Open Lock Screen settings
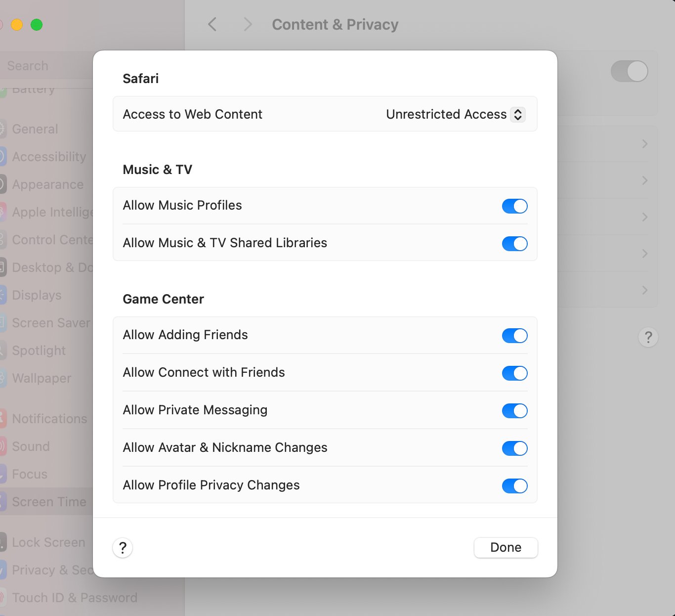This screenshot has width=675, height=616. (x=46, y=542)
